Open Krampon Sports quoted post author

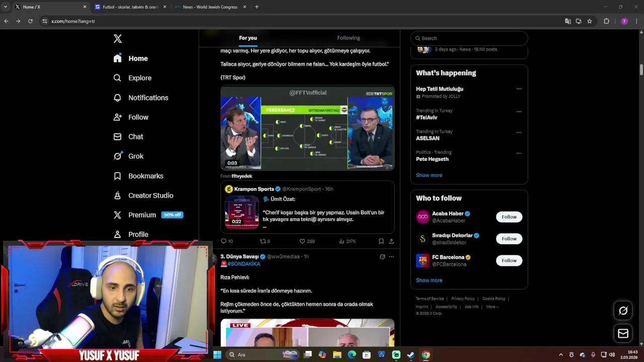coord(254,189)
